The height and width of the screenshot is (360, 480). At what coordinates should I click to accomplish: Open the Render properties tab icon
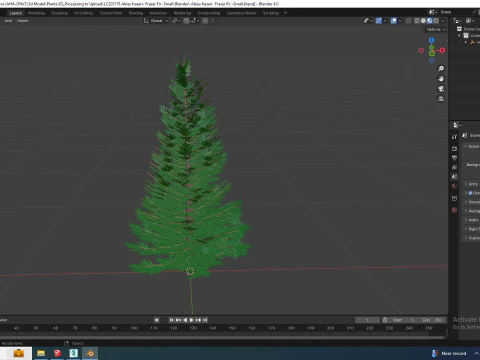point(454,148)
